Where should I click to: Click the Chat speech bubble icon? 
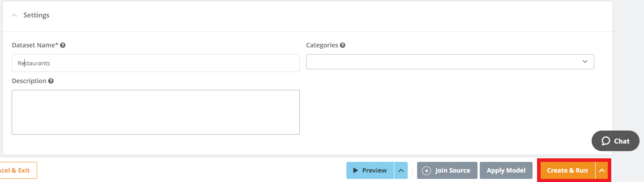tap(606, 141)
